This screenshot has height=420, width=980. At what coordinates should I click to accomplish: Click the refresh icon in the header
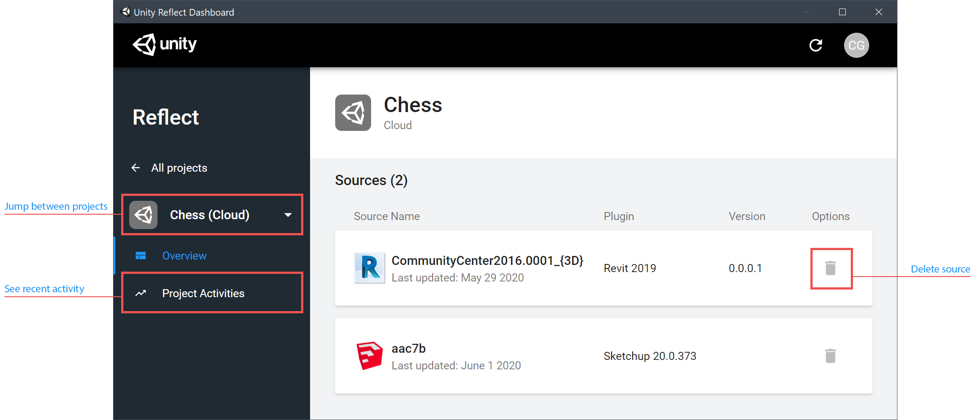tap(816, 45)
